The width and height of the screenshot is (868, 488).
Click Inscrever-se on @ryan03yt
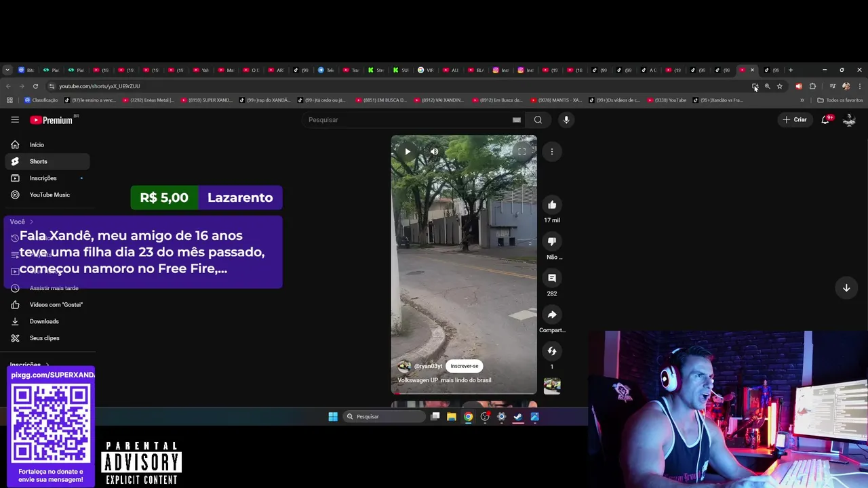pyautogui.click(x=465, y=366)
